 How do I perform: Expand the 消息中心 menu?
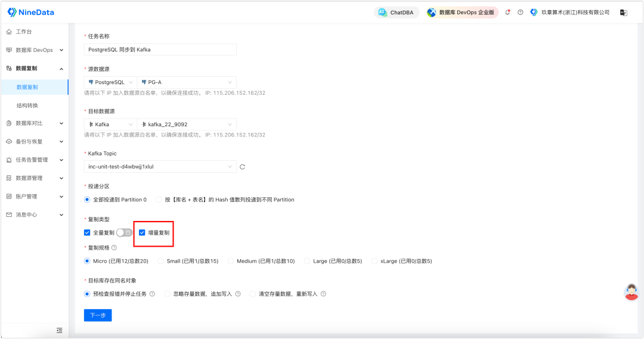[x=35, y=214]
